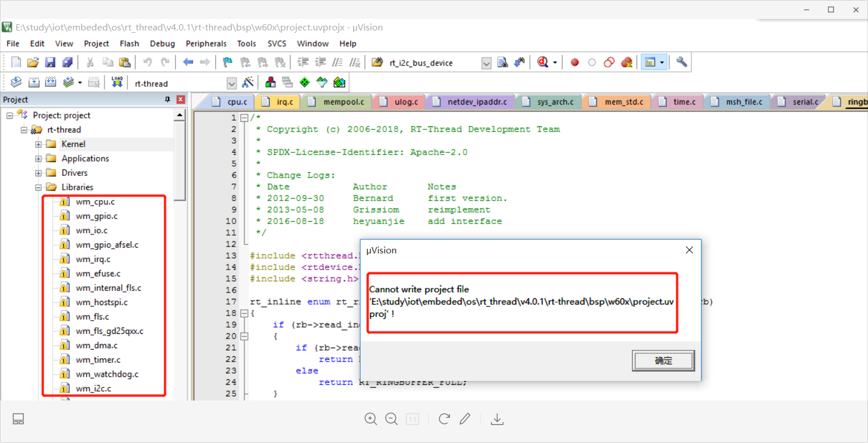Viewport: 868px width, 443px height.
Task: Start the debug session
Action: (543, 63)
